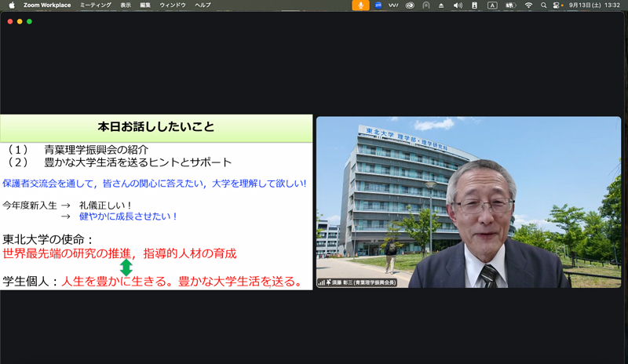
Task: Click slide line 豊かな大学生活を送るヒントとサポート
Action: [138, 162]
